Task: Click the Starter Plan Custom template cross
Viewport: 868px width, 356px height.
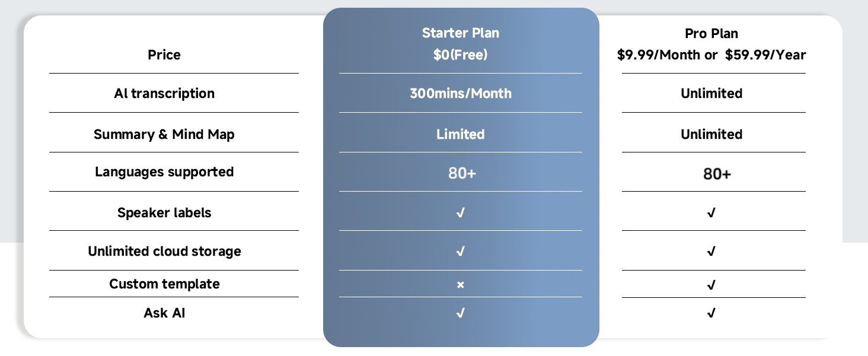Action: point(461,285)
